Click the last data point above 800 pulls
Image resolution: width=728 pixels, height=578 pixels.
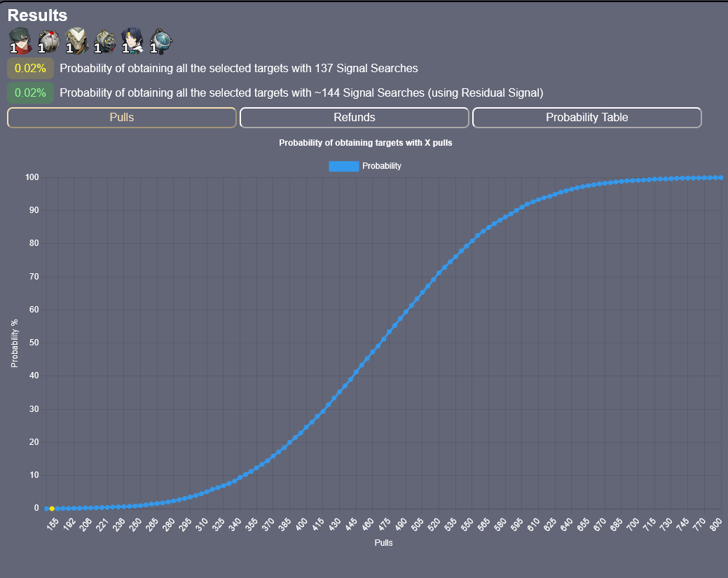720,178
